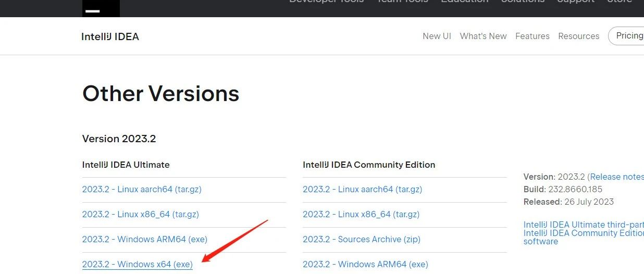Image resolution: width=644 pixels, height=274 pixels.
Task: Download Community 2023.2 Sources Archive zip
Action: pyautogui.click(x=362, y=239)
